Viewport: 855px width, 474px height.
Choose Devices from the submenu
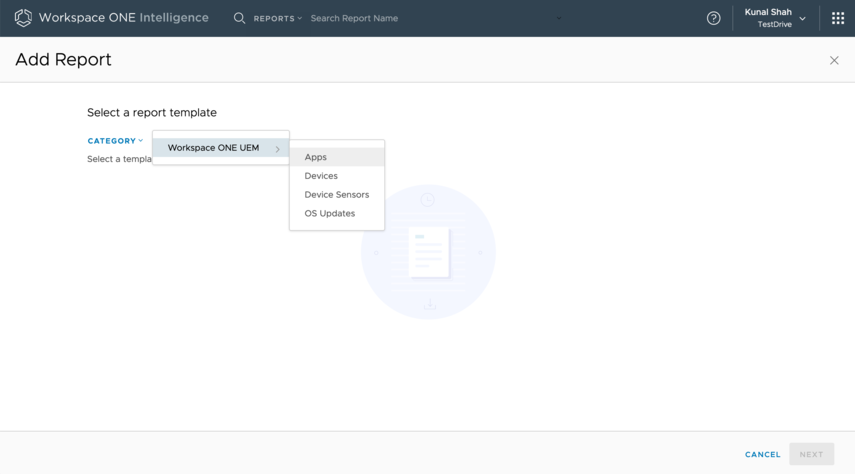pyautogui.click(x=321, y=176)
